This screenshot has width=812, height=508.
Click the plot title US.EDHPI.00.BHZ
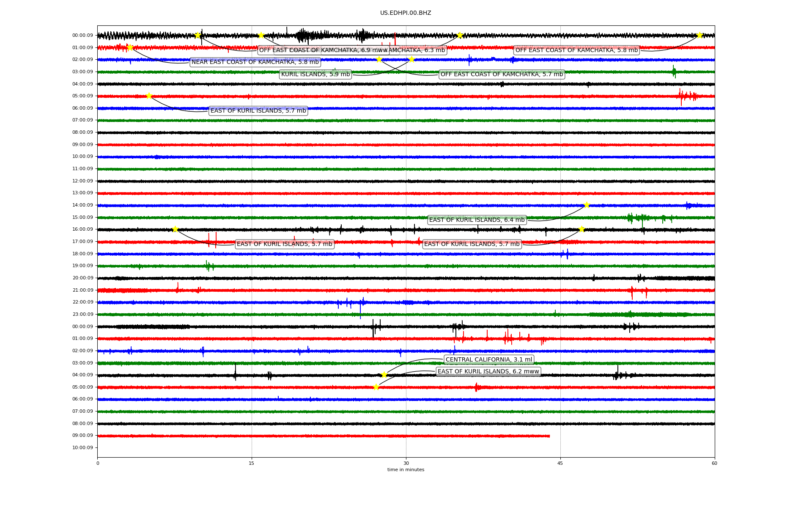coord(406,13)
